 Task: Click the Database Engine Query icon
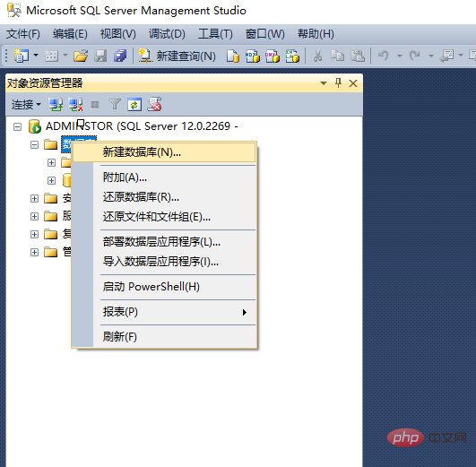233,56
